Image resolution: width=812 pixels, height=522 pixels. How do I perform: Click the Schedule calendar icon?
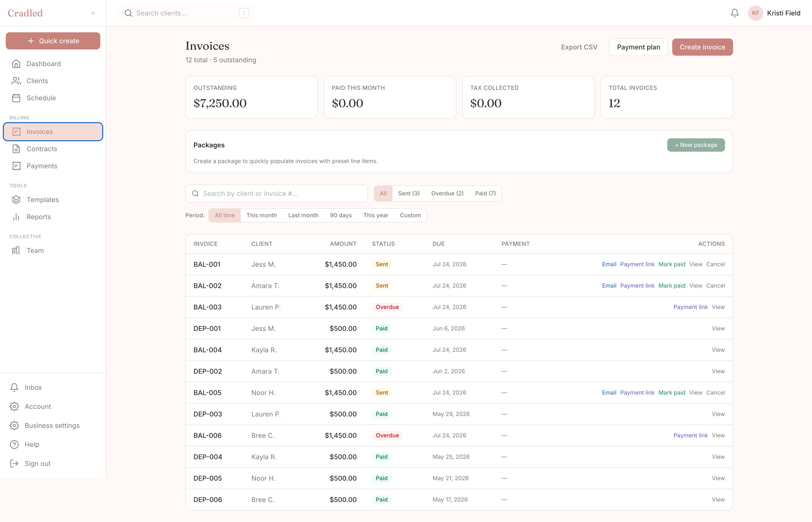[16, 98]
